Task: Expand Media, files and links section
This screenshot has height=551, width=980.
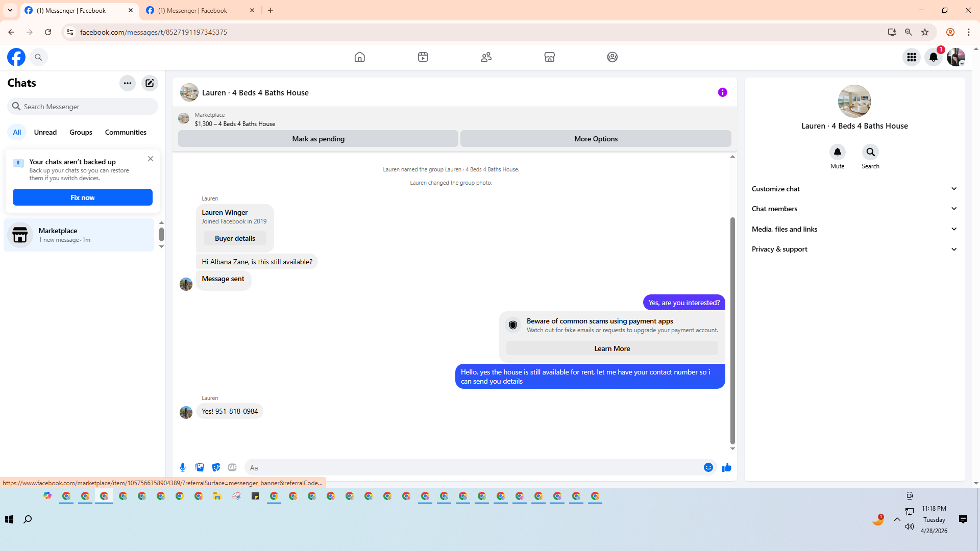Action: (x=854, y=229)
